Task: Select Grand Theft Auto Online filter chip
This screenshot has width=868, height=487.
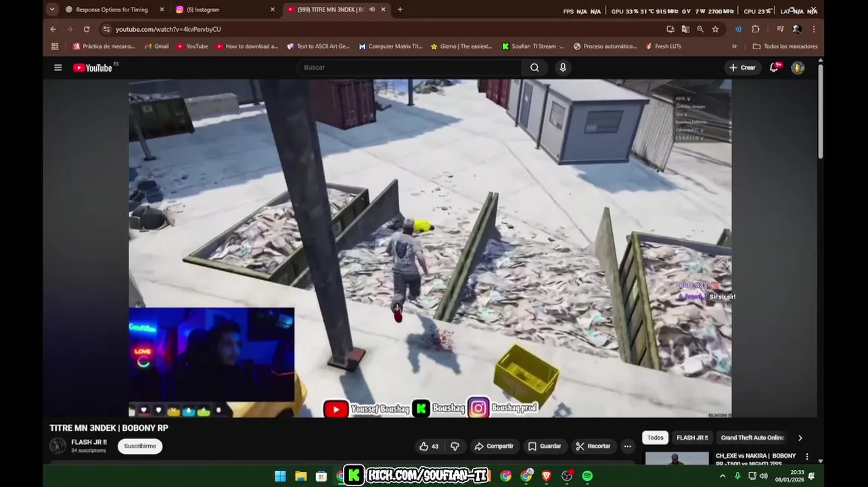Action: pos(752,438)
